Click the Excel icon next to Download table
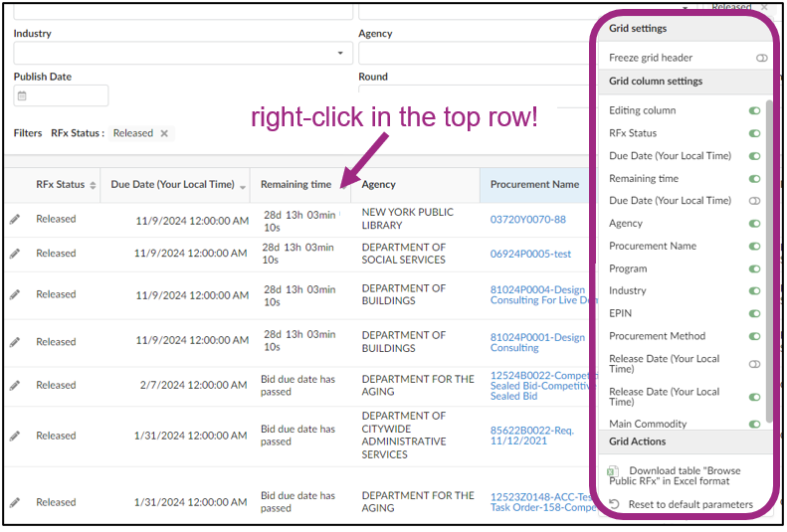The image size is (787, 532). coord(612,471)
